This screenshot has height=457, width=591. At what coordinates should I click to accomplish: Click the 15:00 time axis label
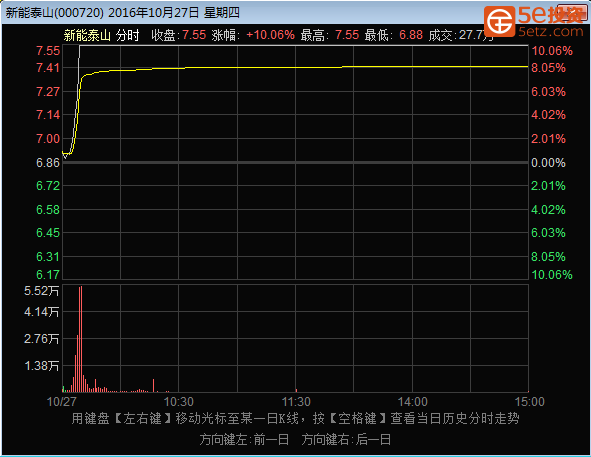(530, 402)
